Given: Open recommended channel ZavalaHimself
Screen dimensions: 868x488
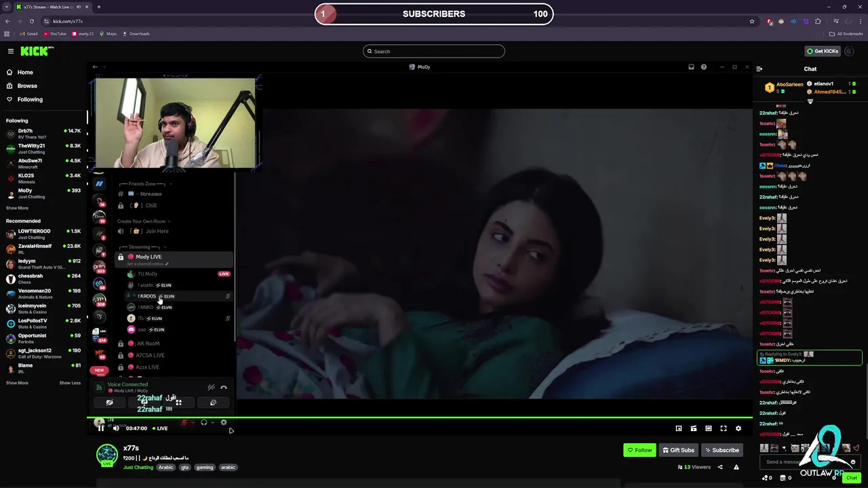Looking at the screenshot, I should pos(43,249).
